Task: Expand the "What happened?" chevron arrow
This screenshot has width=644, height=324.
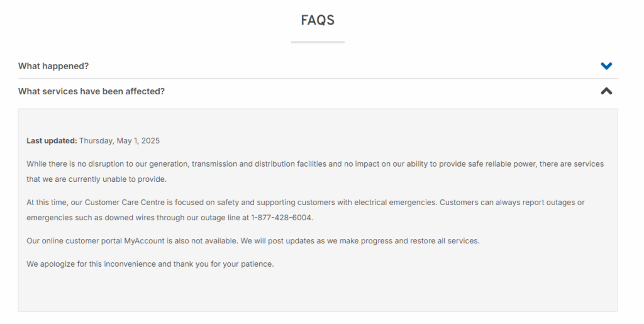Action: (x=606, y=66)
